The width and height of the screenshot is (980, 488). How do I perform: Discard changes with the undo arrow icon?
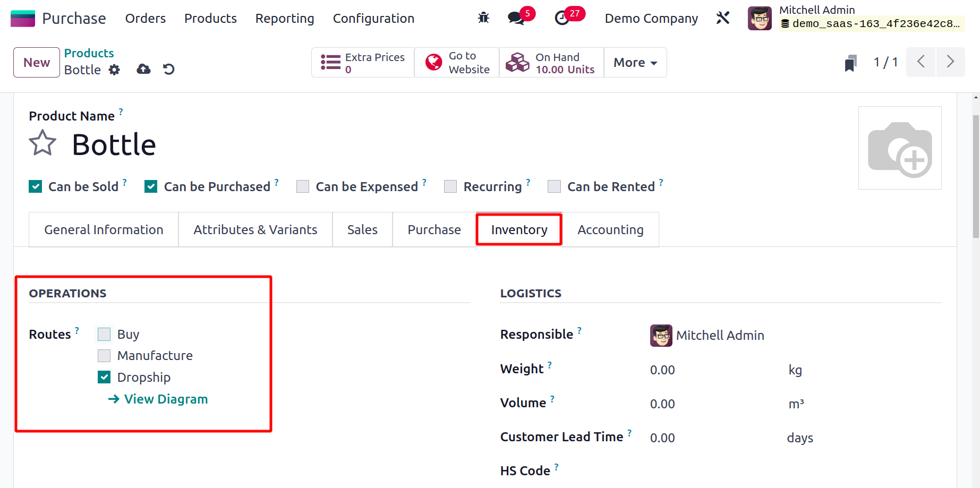click(x=169, y=70)
